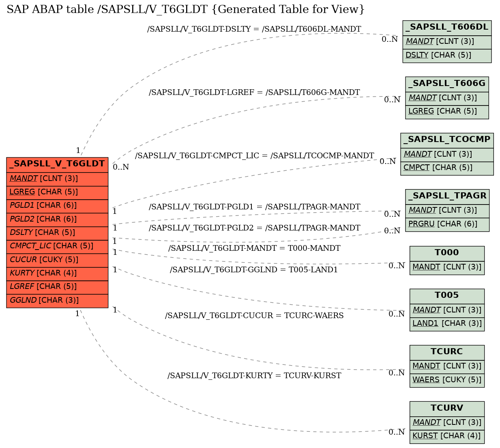Select the KURTY [CHAR (4)] field
Image resolution: width=500 pixels, height=448 pixels.
click(57, 274)
